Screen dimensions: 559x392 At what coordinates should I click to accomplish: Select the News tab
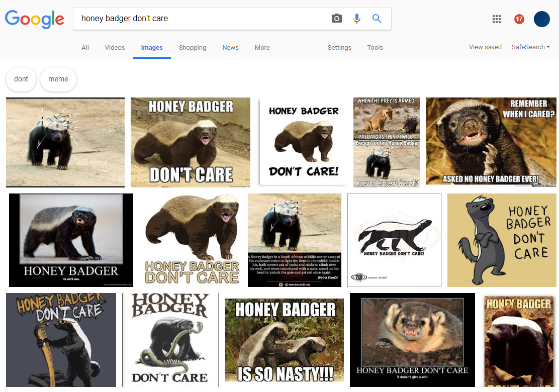click(x=230, y=48)
